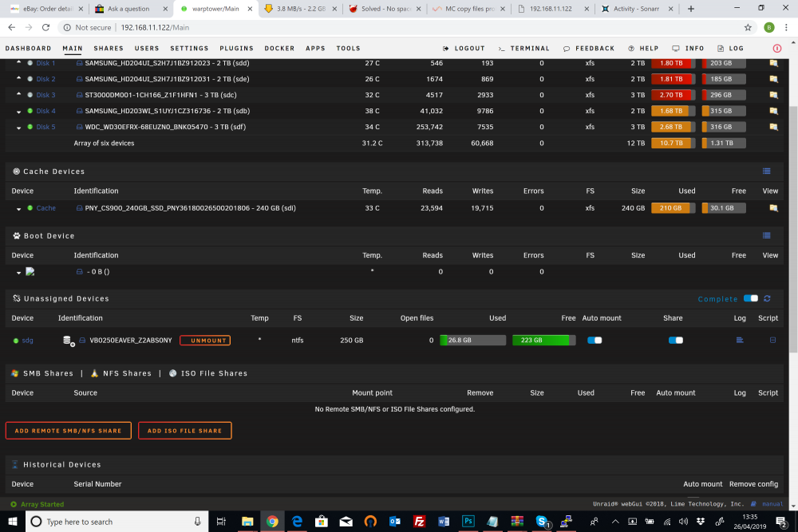Toggle the Cache Devices section list-view icon
Viewport: 798px width, 532px height.
(766, 171)
